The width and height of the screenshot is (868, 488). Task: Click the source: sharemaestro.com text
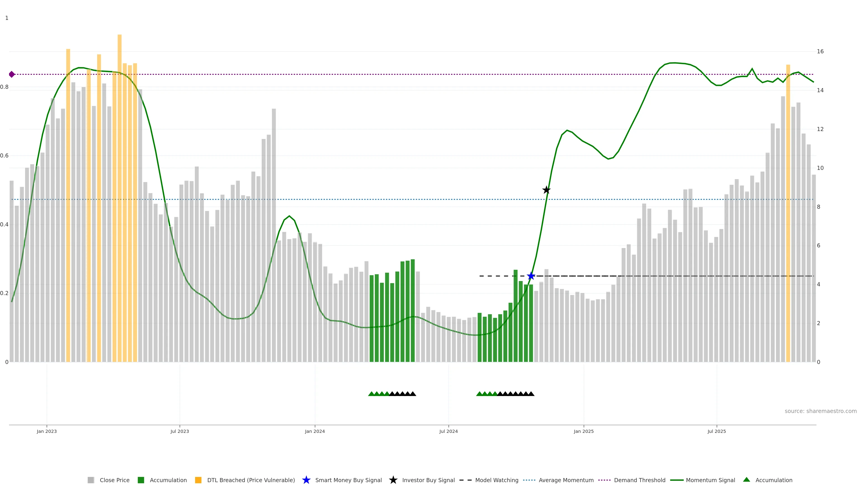821,411
